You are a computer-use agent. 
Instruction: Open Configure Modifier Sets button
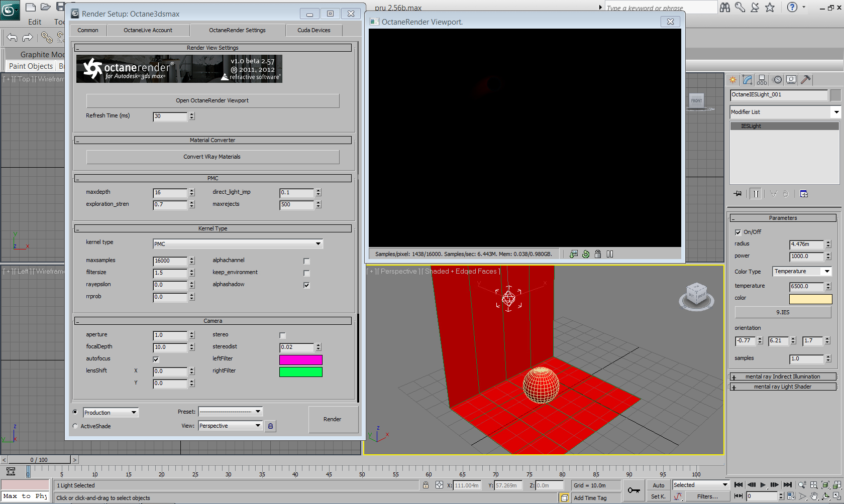(x=804, y=194)
